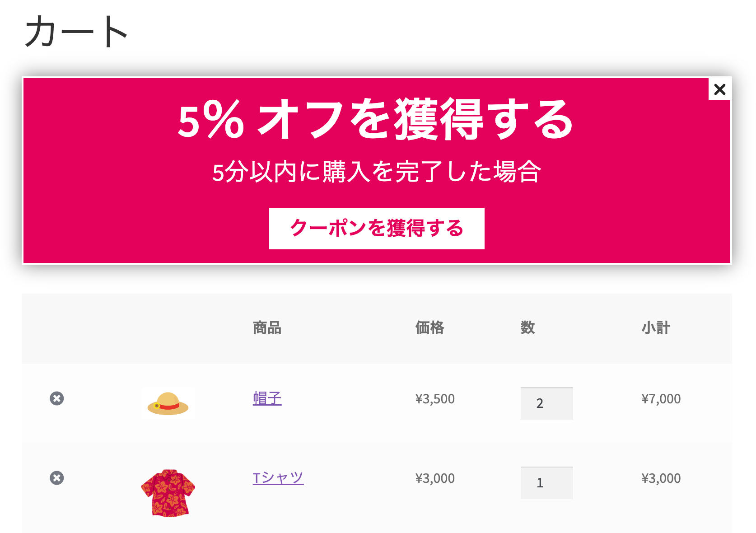Click the ¥3,500 unit price of 帽子
This screenshot has height=533, width=756.
pos(435,399)
